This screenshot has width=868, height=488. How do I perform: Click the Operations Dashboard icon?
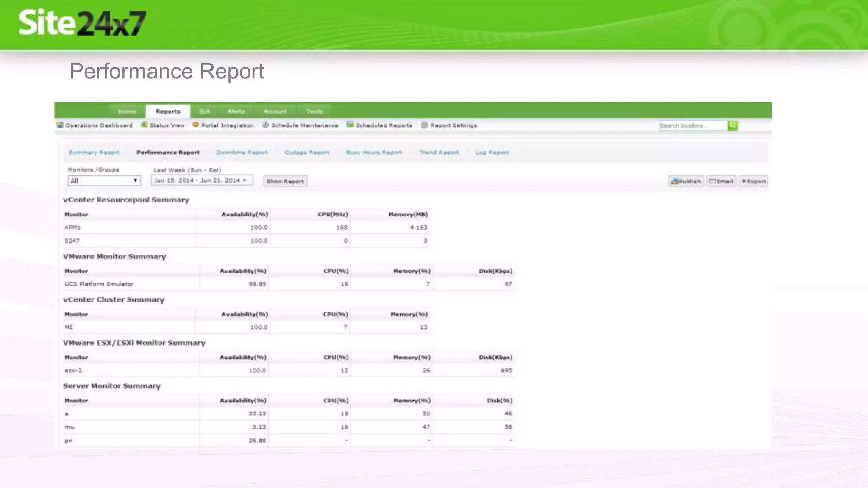coord(60,125)
